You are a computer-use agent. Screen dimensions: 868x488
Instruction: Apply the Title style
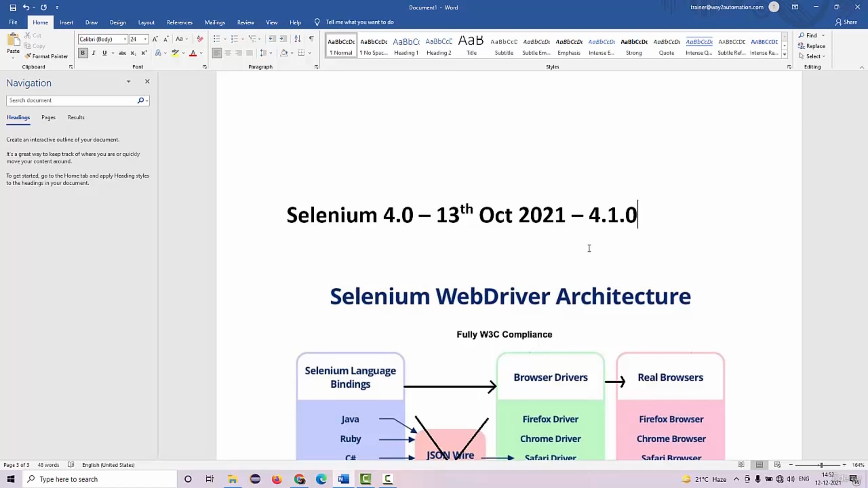471,46
